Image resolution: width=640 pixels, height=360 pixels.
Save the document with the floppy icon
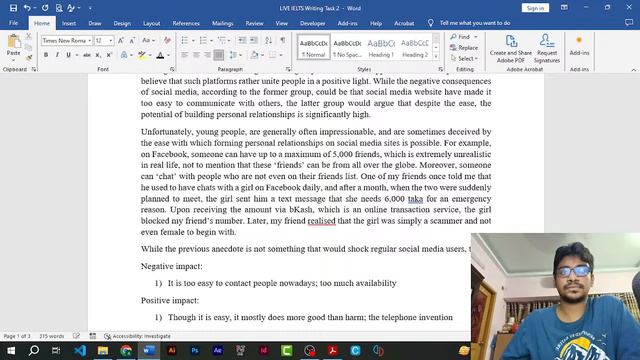click(13, 8)
